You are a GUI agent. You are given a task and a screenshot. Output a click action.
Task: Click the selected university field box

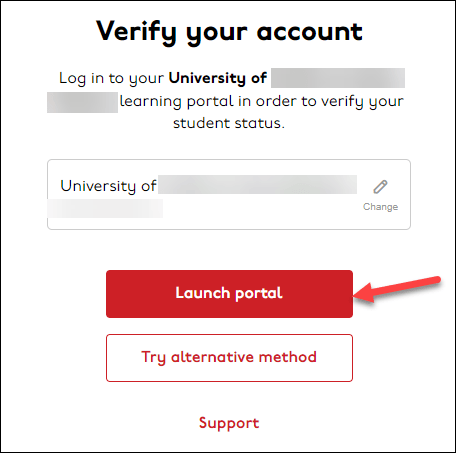(229, 194)
